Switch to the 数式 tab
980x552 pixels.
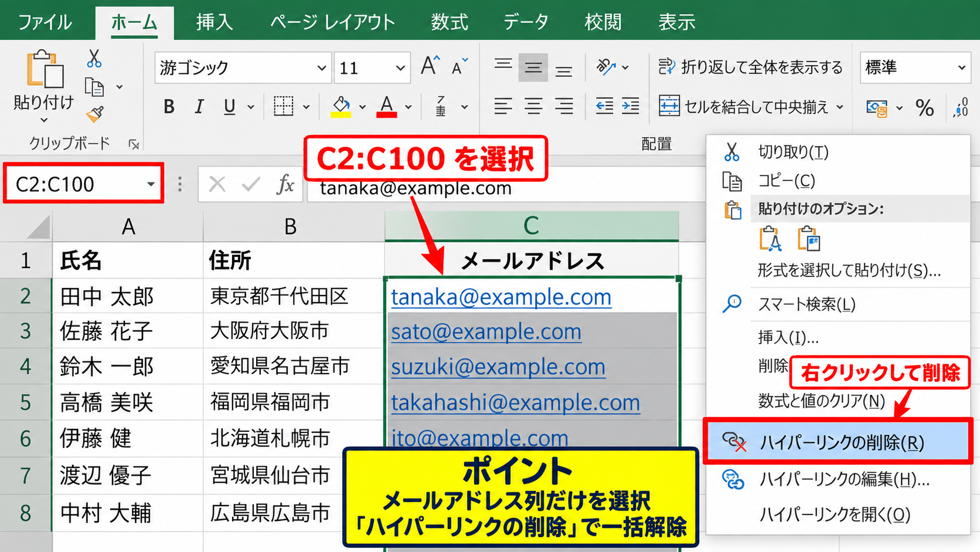pos(450,22)
